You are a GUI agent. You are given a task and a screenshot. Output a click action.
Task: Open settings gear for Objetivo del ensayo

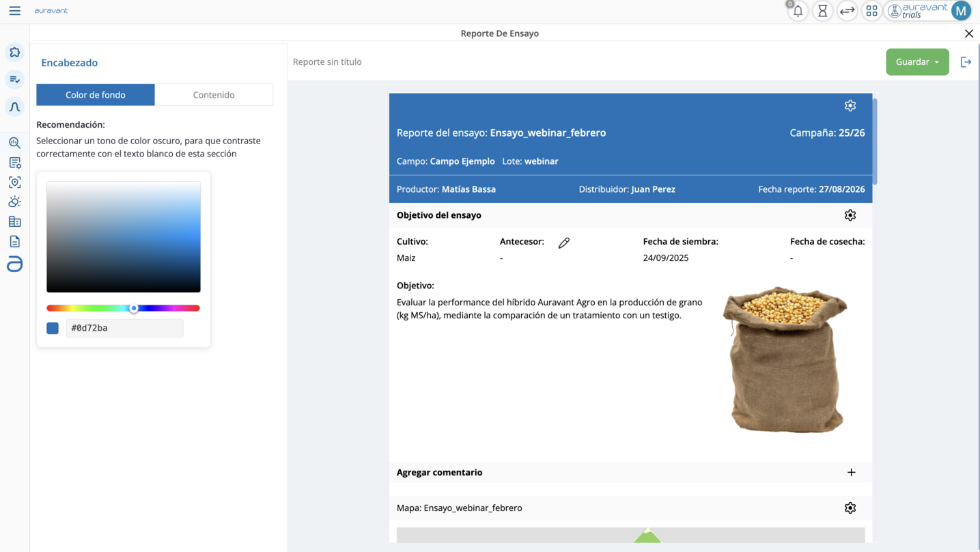pyautogui.click(x=850, y=215)
